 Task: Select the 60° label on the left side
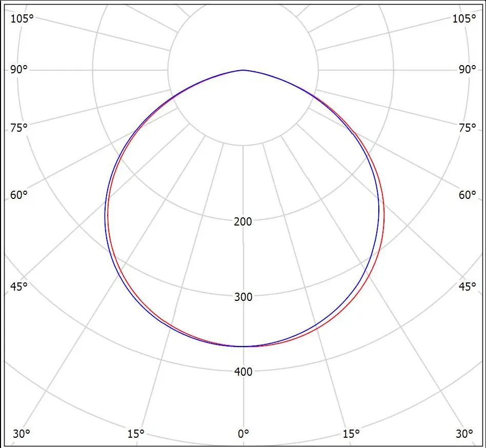pos(19,195)
